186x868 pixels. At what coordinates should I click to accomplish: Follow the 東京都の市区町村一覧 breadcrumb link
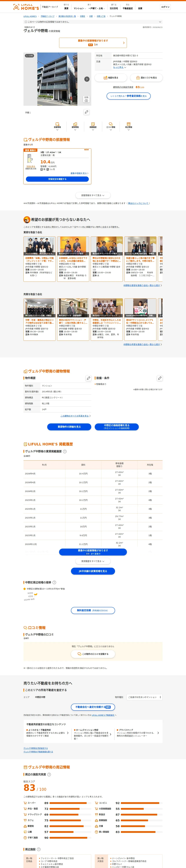tap(67, 16)
